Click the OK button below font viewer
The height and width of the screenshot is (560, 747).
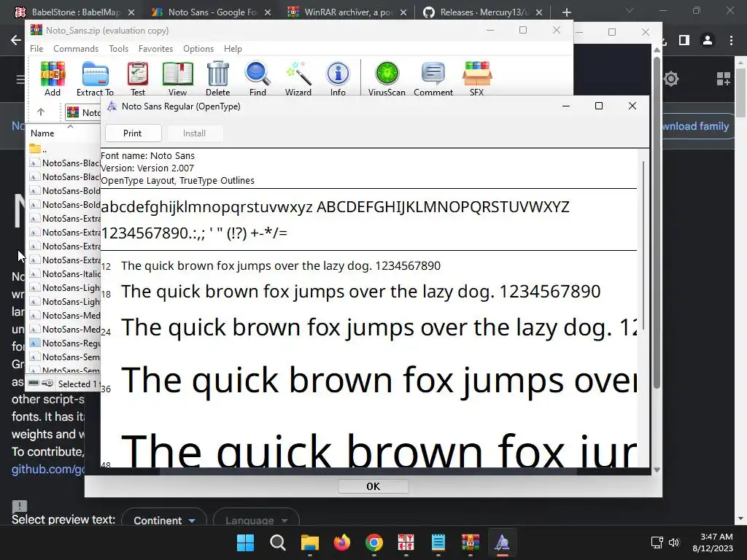click(x=373, y=486)
